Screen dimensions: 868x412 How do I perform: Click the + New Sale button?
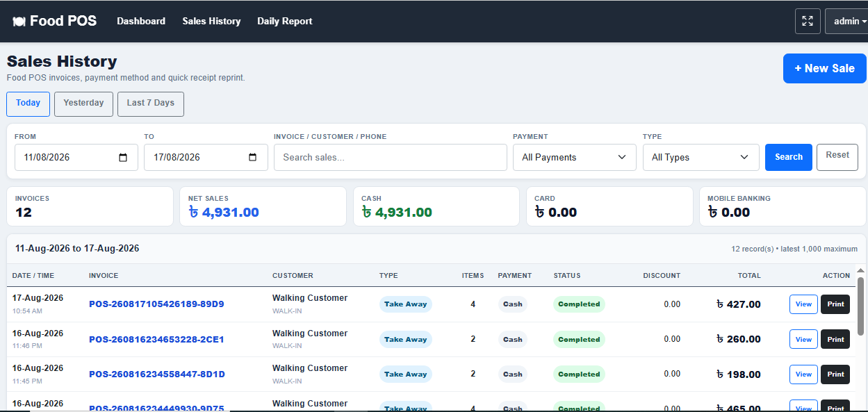click(824, 69)
